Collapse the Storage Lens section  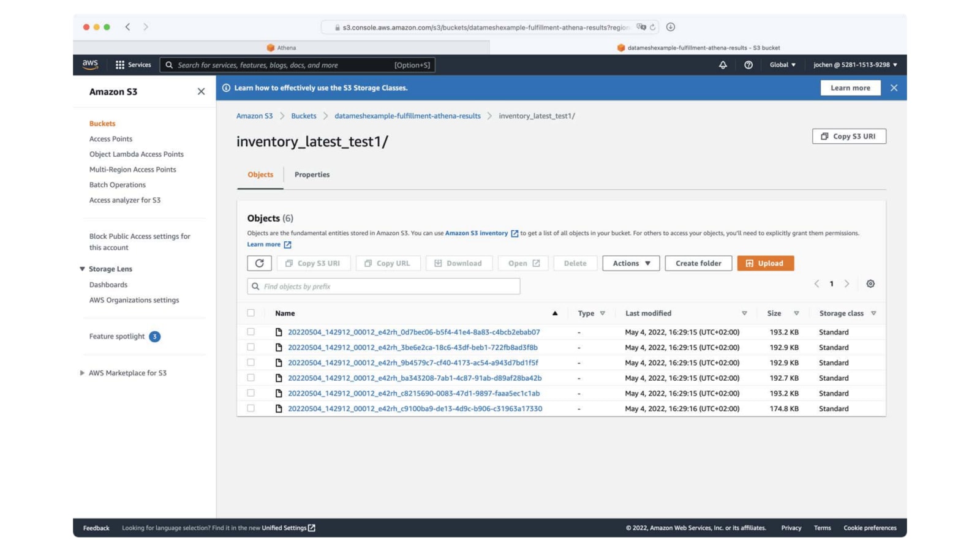82,269
